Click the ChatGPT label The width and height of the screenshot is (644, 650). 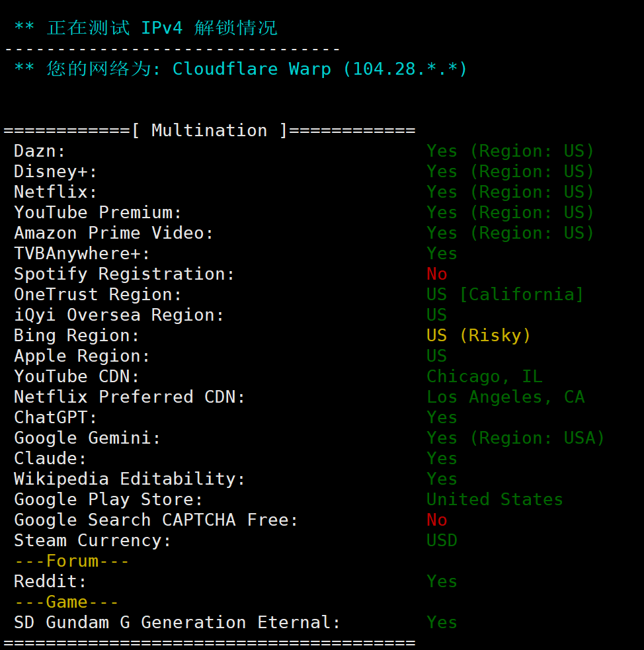point(56,418)
